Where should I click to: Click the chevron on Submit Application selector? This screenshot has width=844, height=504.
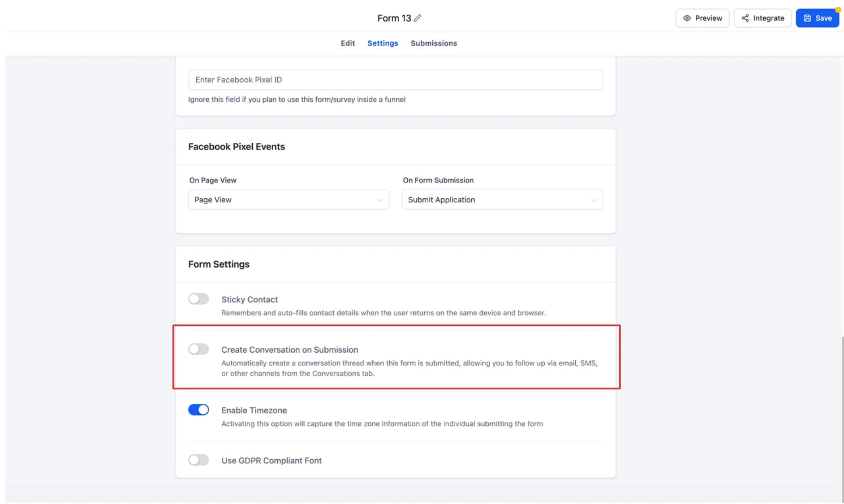594,200
